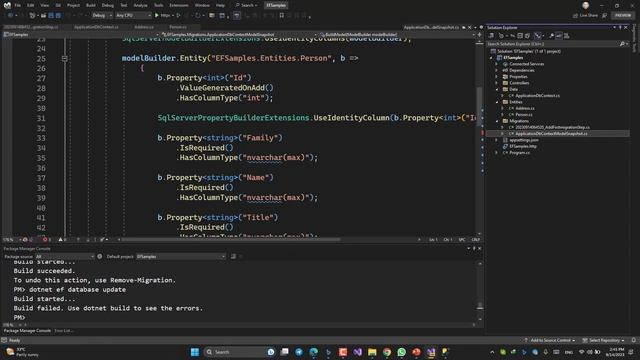The width and height of the screenshot is (640, 360).
Task: Open the BuildModel member navigation dropdown
Action: click(x=398, y=35)
